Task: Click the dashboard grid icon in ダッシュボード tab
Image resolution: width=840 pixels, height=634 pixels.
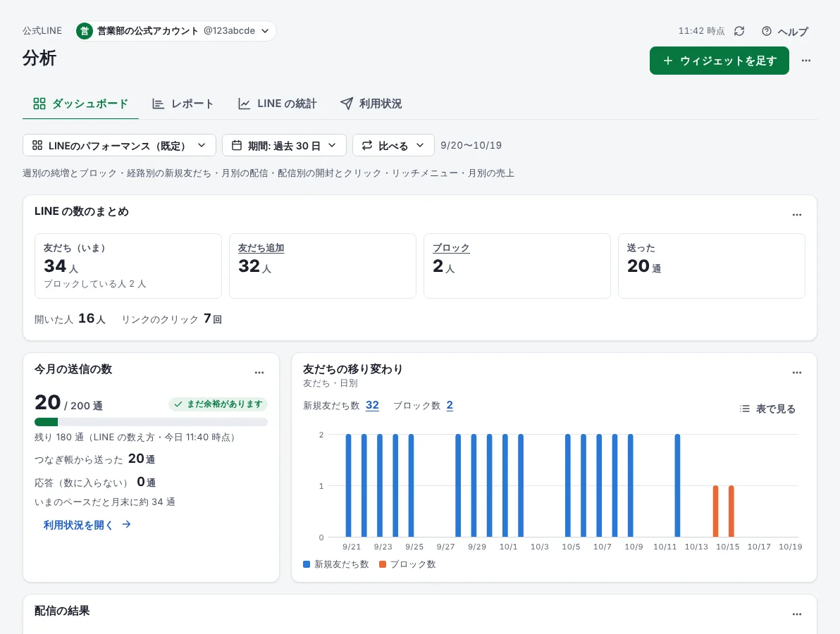Action: click(x=39, y=104)
